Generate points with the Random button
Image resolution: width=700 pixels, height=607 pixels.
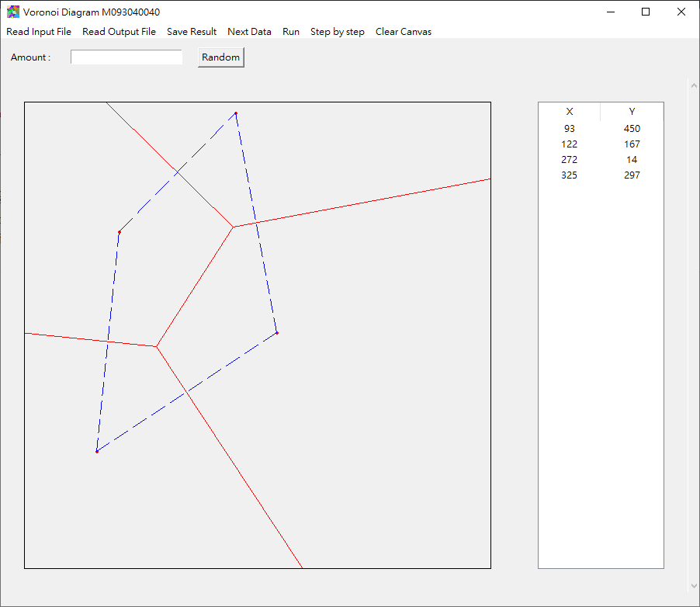[x=221, y=57]
